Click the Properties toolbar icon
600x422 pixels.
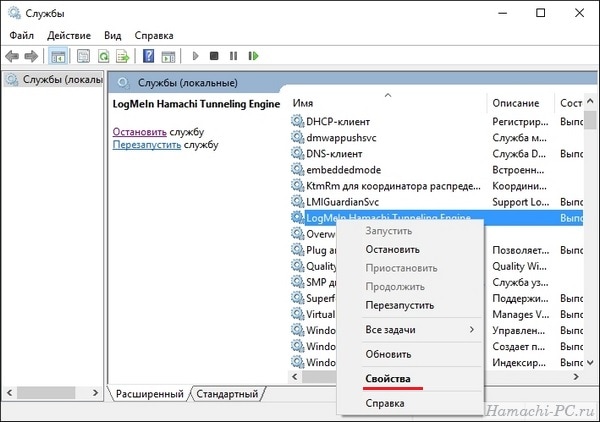click(83, 56)
